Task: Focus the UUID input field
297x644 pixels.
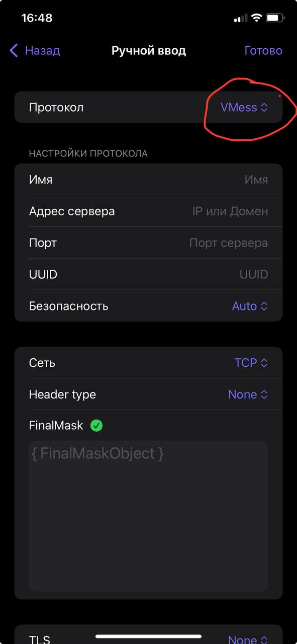Action: [x=148, y=274]
